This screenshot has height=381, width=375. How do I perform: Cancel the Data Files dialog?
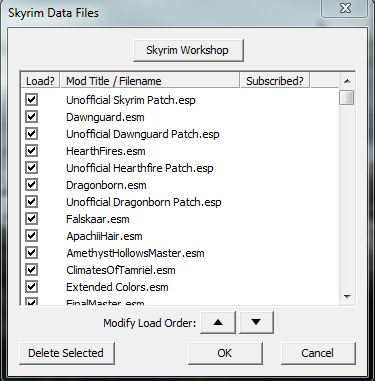pyautogui.click(x=318, y=353)
